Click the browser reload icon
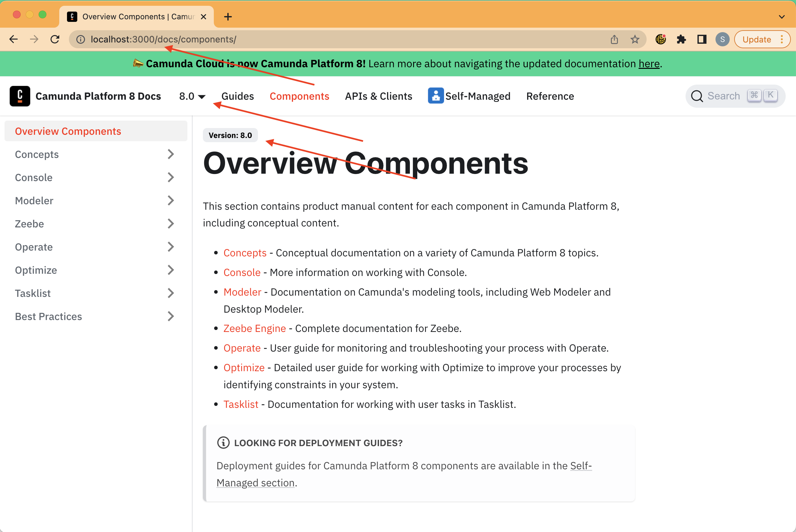The height and width of the screenshot is (532, 796). click(x=55, y=39)
